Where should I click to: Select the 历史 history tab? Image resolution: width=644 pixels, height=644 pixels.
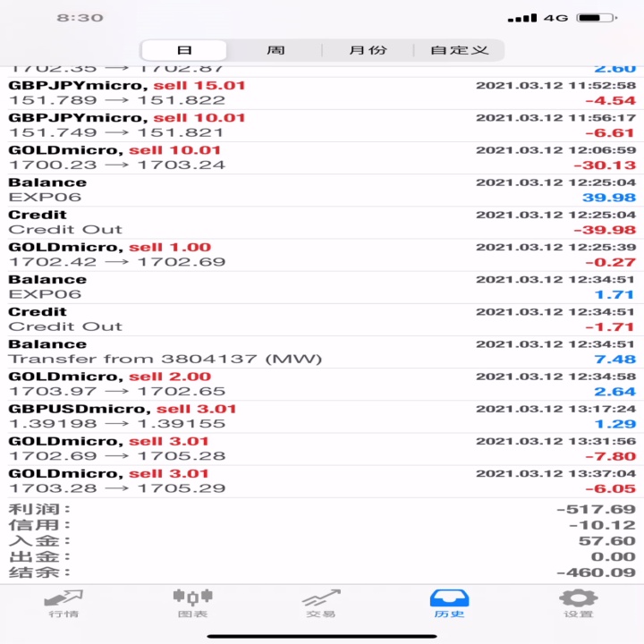pyautogui.click(x=449, y=604)
